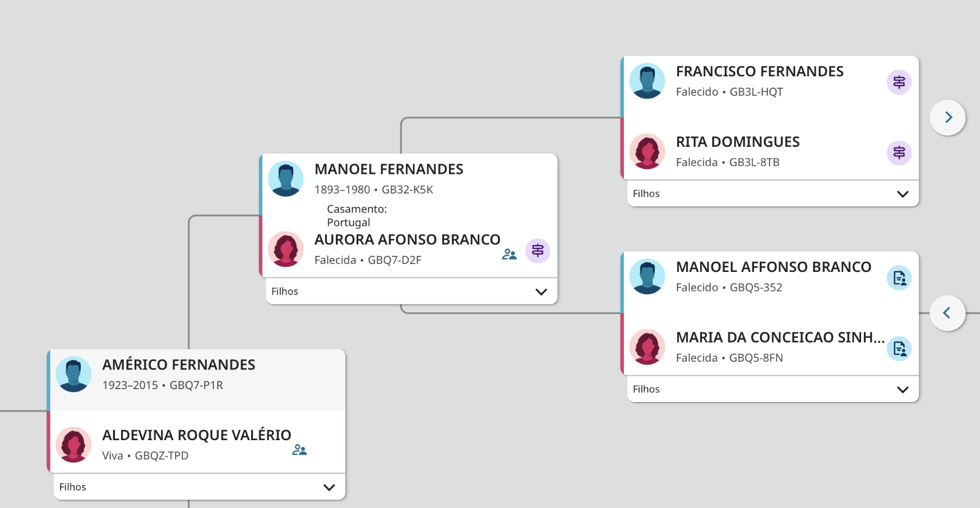Click research hint icon beside Rita Domingues
This screenshot has height=508, width=980.
(x=899, y=153)
